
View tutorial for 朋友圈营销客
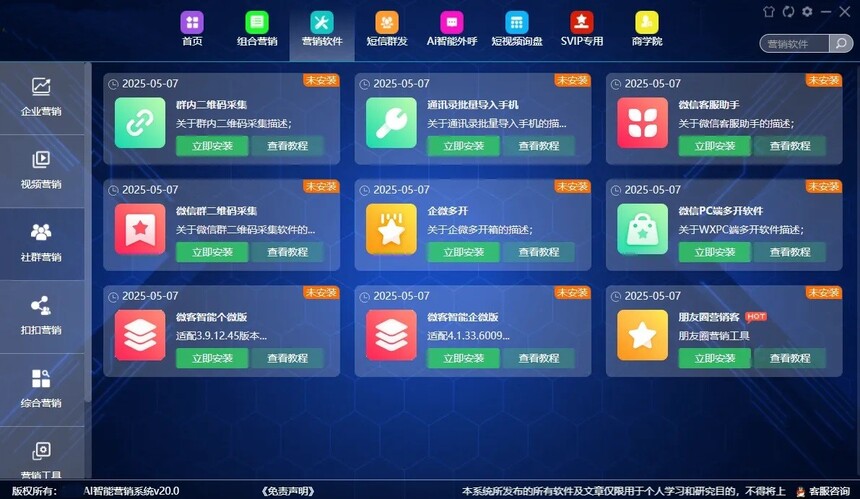click(790, 358)
